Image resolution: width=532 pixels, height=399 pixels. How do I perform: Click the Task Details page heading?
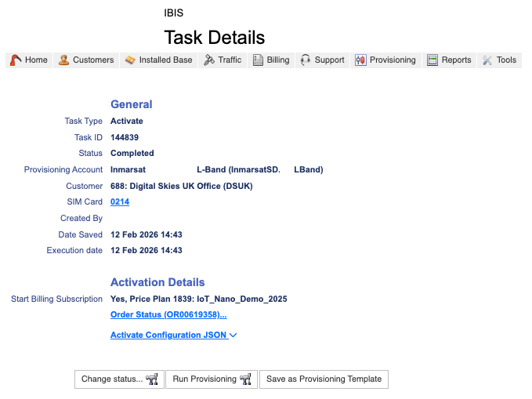tap(214, 38)
